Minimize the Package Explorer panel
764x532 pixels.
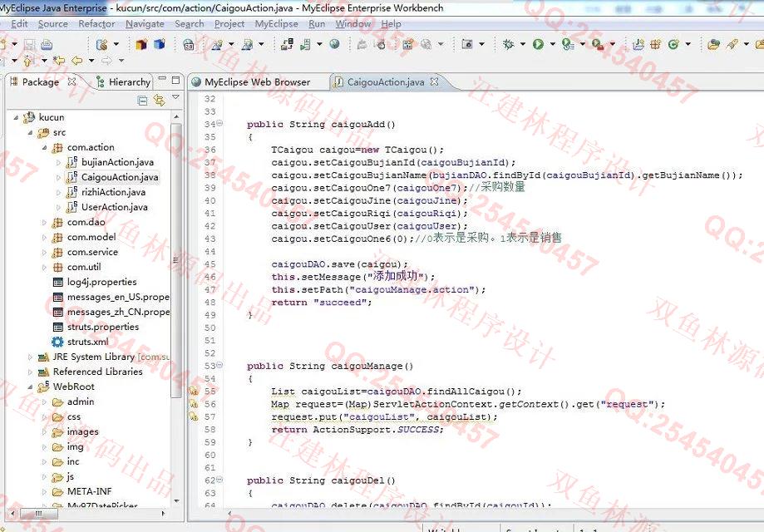tap(162, 78)
